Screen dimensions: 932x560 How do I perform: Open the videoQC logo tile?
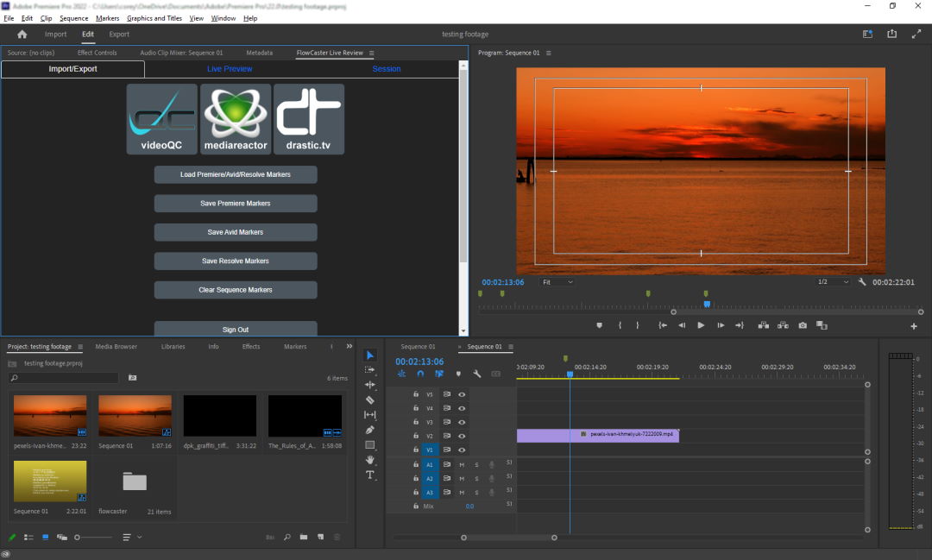click(161, 119)
